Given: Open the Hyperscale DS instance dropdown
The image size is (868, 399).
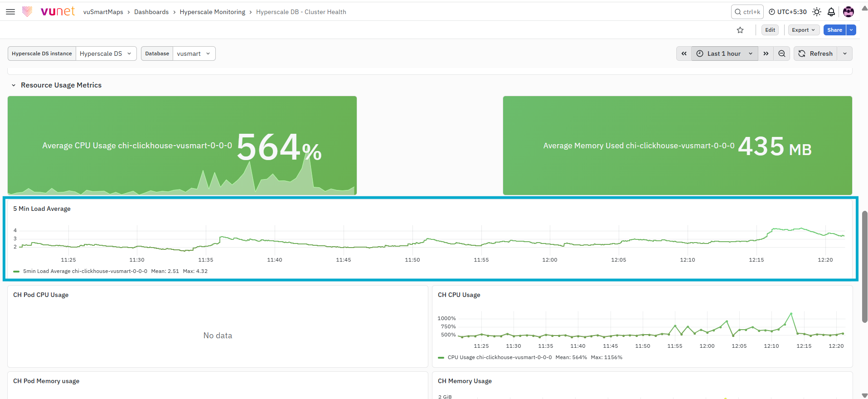Looking at the screenshot, I should [x=106, y=54].
